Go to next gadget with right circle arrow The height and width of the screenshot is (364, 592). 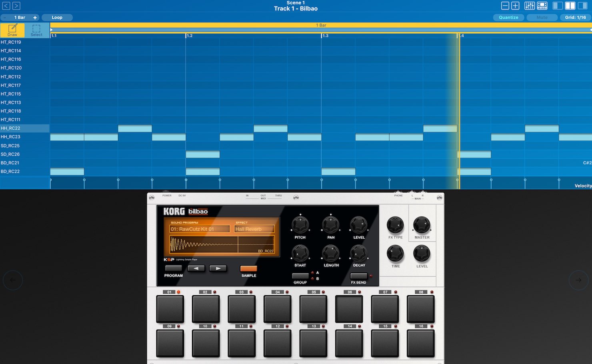[x=578, y=280]
